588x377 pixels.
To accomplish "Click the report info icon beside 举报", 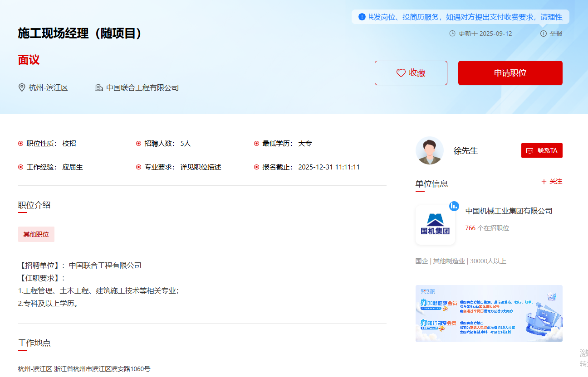I will coord(544,34).
